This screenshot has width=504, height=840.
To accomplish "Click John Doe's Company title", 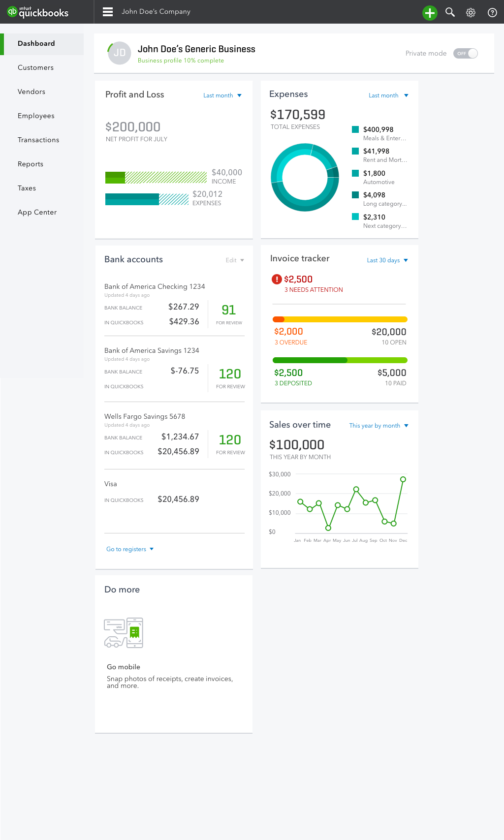I will [x=156, y=12].
